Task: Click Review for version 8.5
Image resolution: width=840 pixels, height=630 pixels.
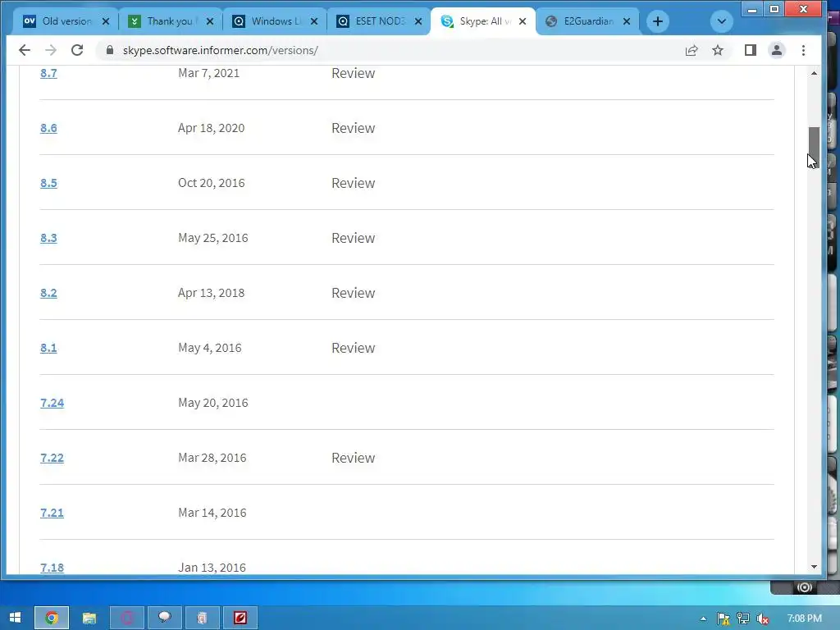Action: pyautogui.click(x=353, y=183)
